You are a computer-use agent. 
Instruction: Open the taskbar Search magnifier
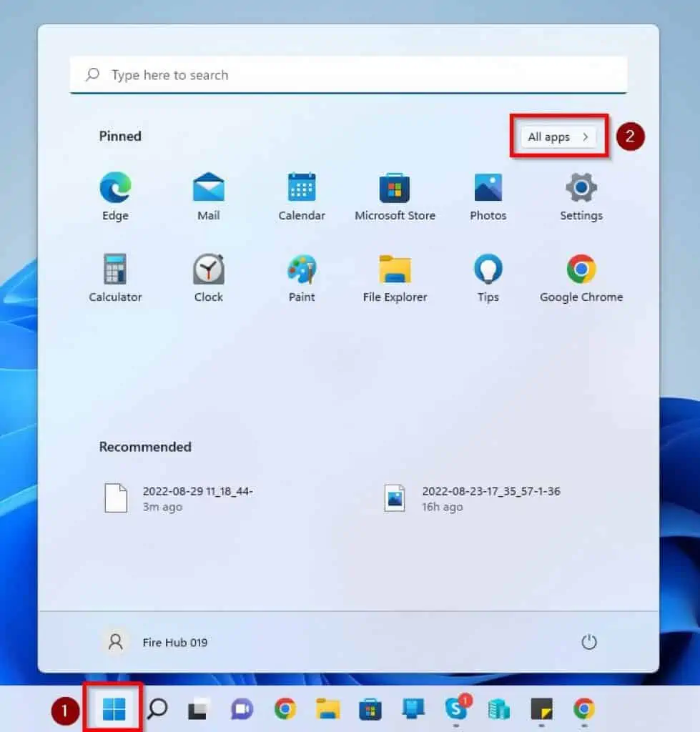pos(157,708)
